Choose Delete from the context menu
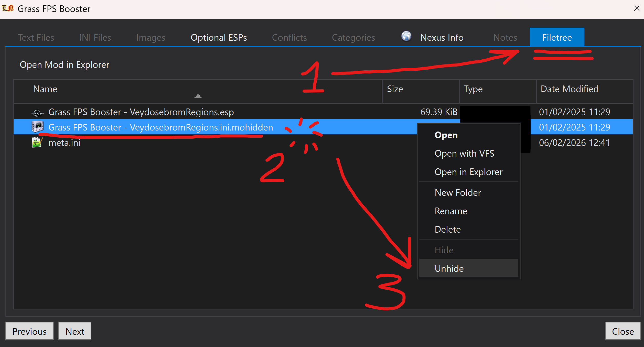 pyautogui.click(x=447, y=230)
